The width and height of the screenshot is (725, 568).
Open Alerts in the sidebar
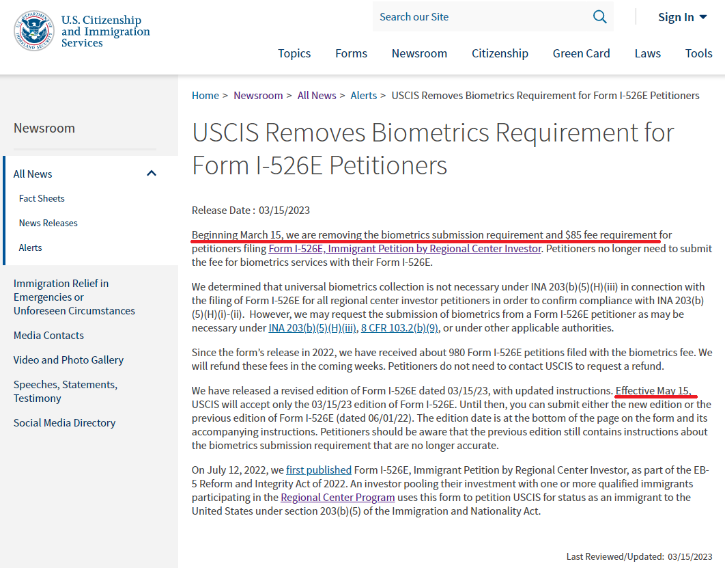coord(31,247)
